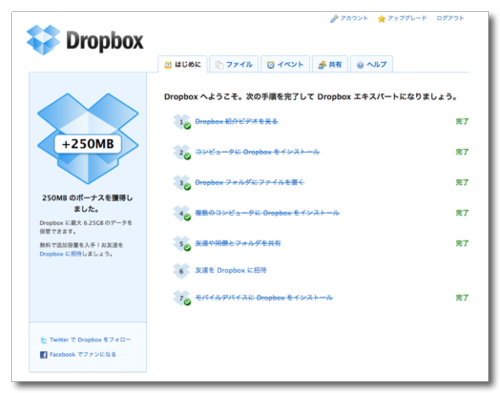Click the step 7 box icon with checkmark
This screenshot has width=500, height=393.
[x=182, y=298]
